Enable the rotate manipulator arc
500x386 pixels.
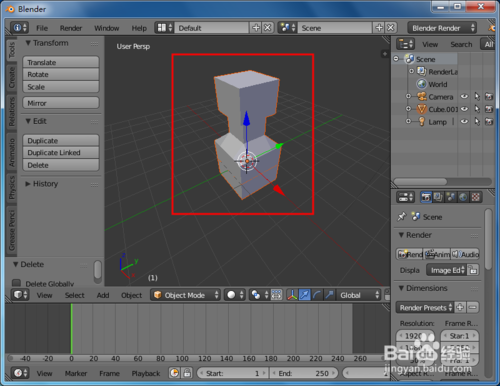(x=317, y=295)
